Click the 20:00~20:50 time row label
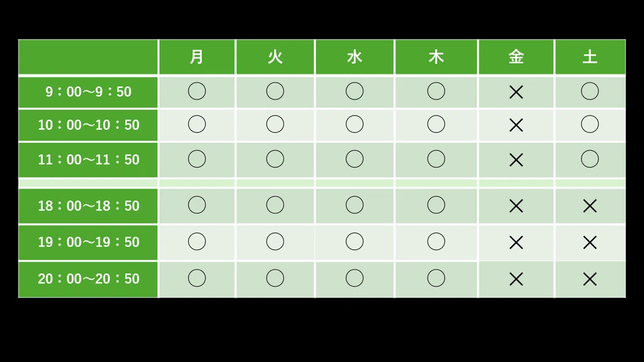Image resolution: width=644 pixels, height=362 pixels. click(88, 279)
